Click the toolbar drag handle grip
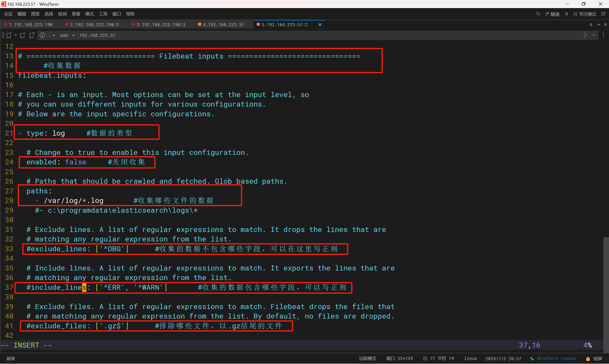 (x=3, y=35)
